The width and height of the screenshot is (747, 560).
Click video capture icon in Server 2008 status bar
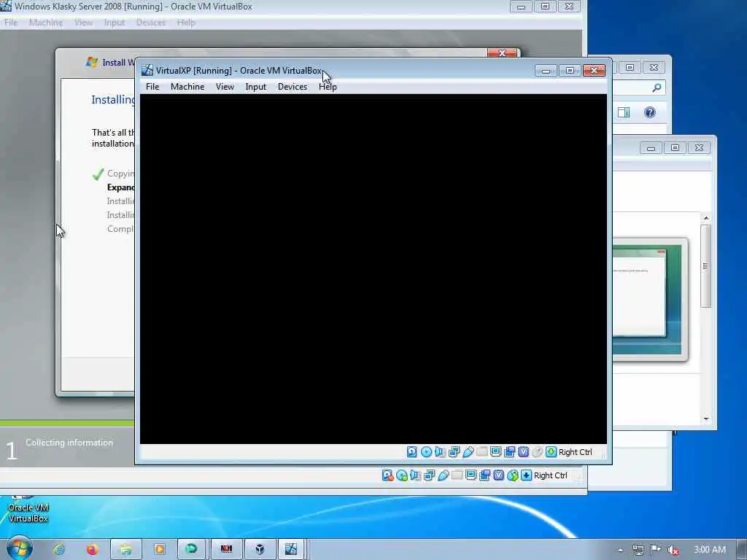(484, 475)
